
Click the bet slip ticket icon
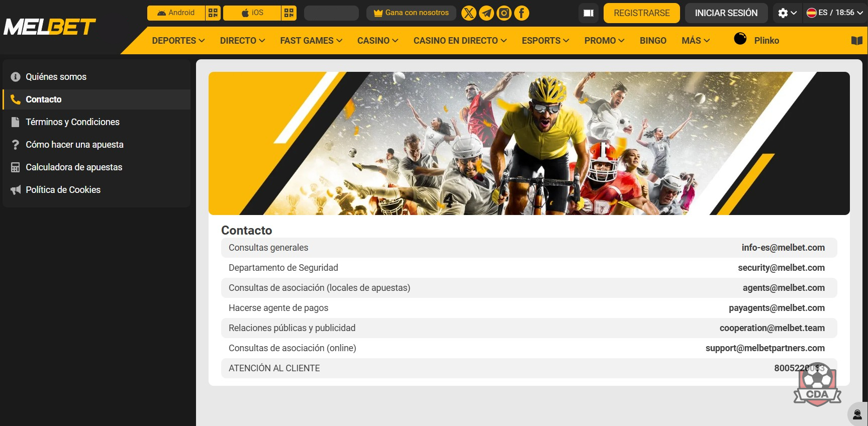(589, 13)
